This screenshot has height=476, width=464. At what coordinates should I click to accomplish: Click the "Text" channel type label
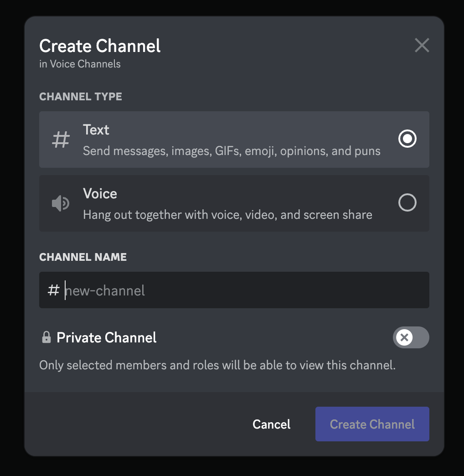96,130
